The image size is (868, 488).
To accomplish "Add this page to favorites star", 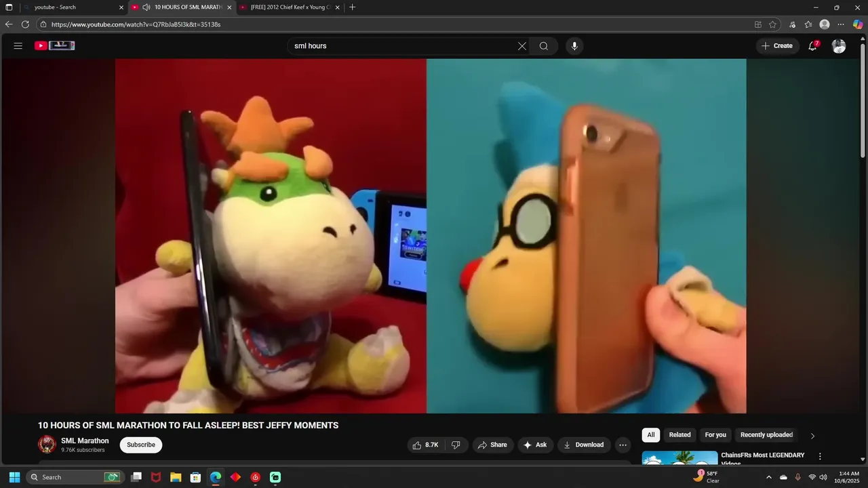I will point(773,24).
